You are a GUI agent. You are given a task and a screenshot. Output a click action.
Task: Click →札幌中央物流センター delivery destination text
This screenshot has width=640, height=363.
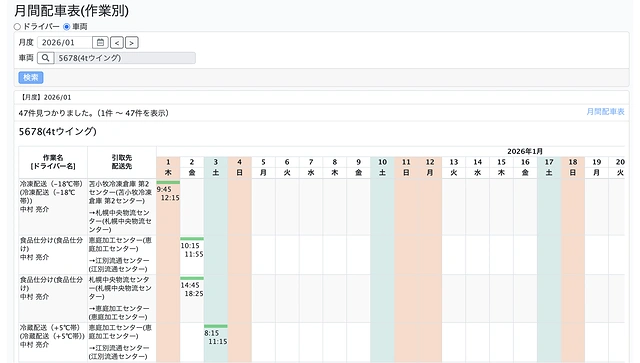click(x=120, y=221)
